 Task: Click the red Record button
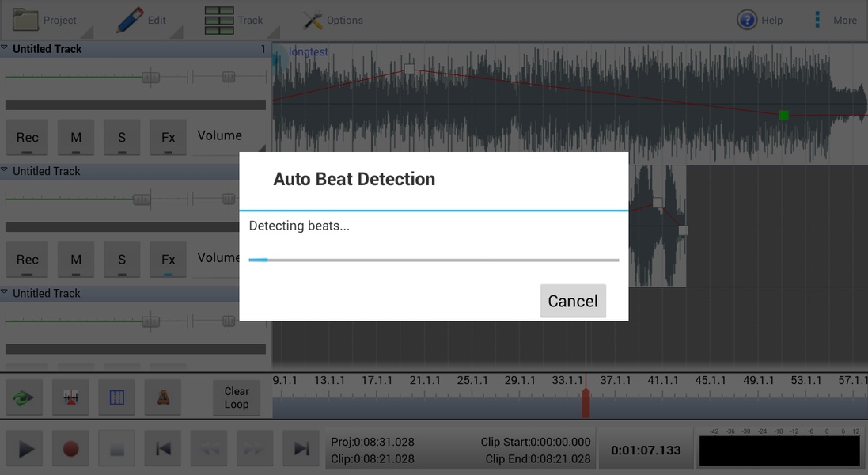[70, 448]
